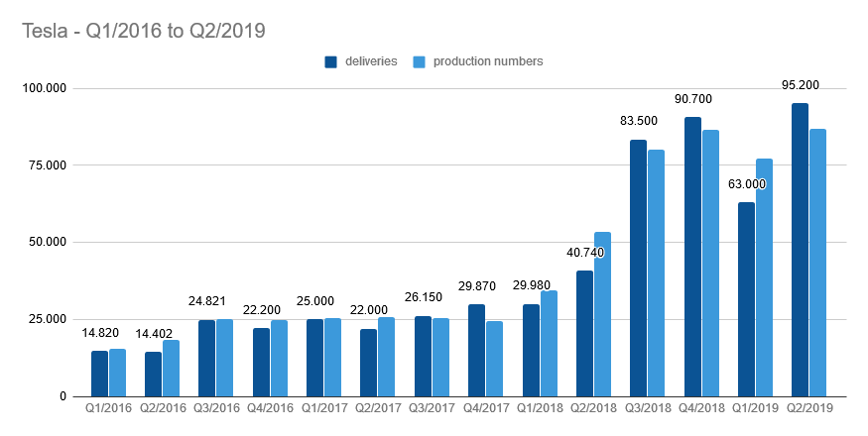
Task: Pick the Q2/2018 light blue production bar
Action: pos(602,313)
